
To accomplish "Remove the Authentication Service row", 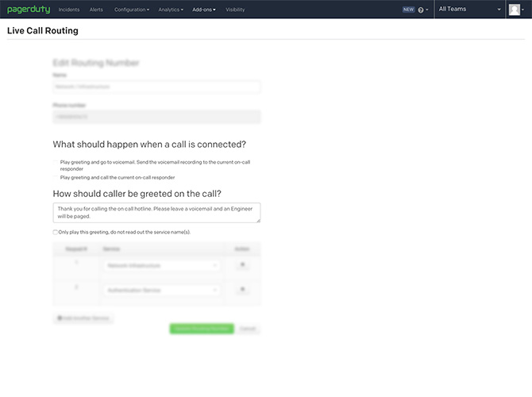I will [242, 290].
